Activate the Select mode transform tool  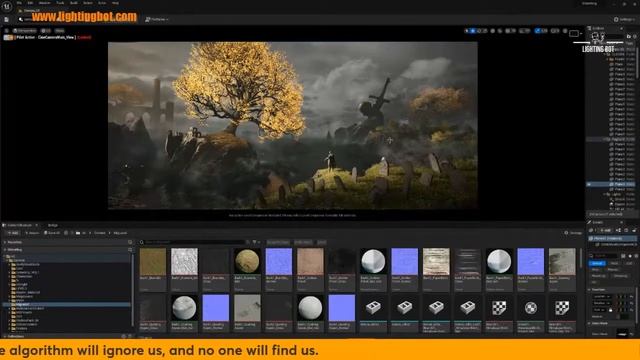click(x=467, y=31)
